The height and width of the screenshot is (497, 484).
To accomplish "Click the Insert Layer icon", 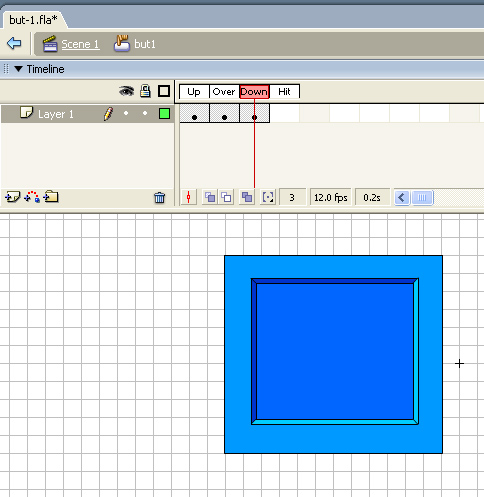I will (12, 197).
